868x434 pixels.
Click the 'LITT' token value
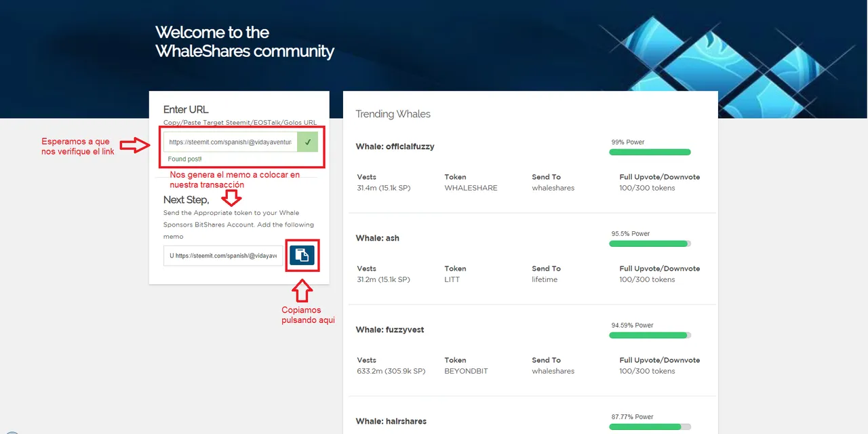click(x=452, y=279)
